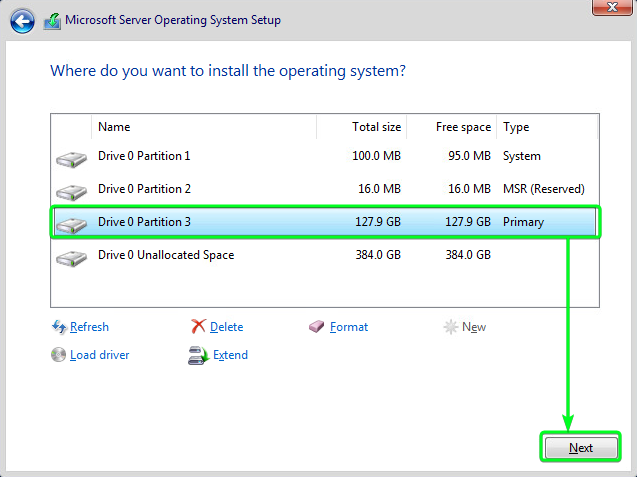
Task: Click the 127.9 GB free space cell
Action: click(x=468, y=222)
